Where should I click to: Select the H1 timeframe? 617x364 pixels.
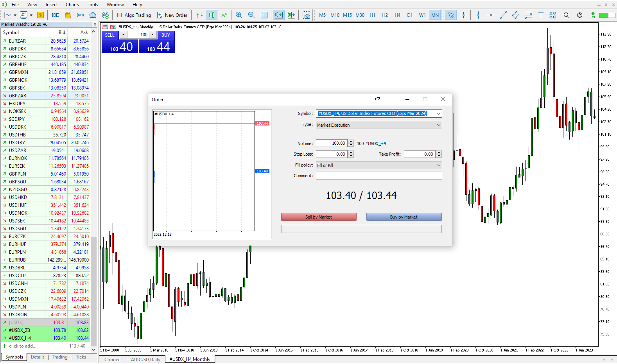pyautogui.click(x=372, y=15)
